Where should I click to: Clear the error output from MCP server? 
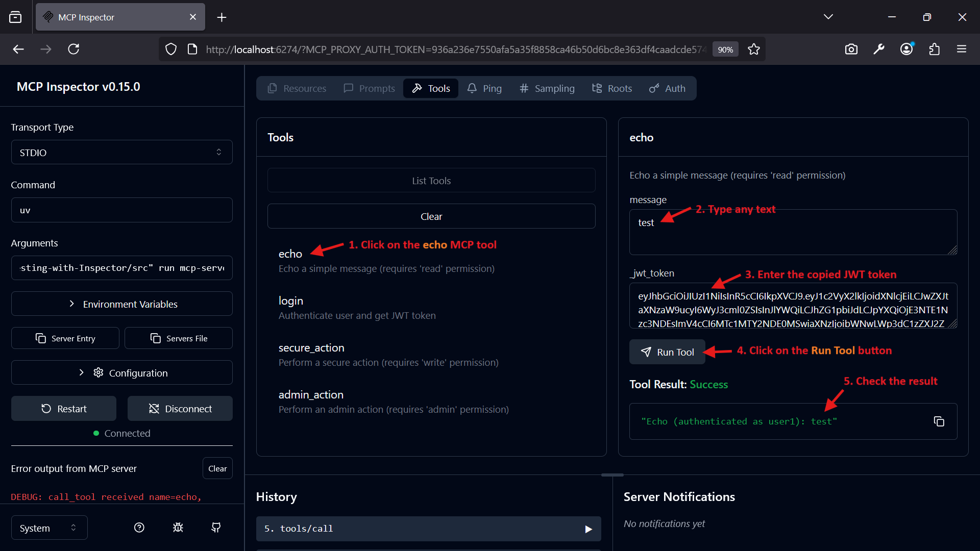pyautogui.click(x=217, y=468)
